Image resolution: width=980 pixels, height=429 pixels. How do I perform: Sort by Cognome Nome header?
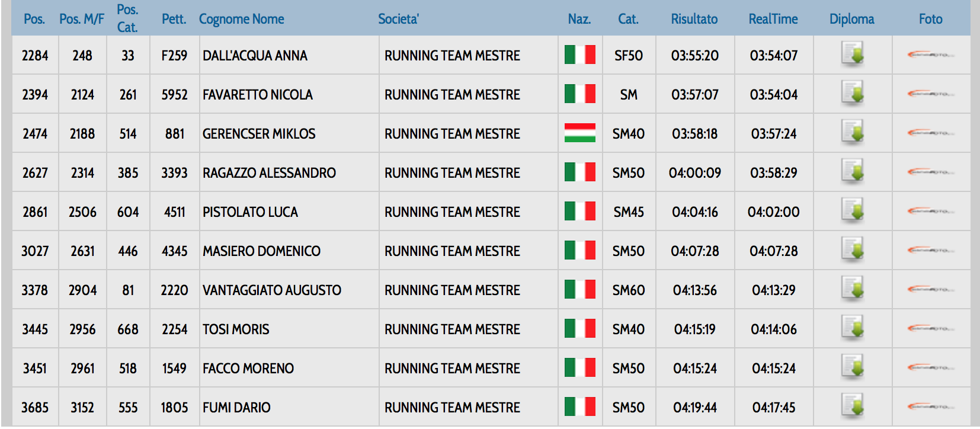(241, 19)
